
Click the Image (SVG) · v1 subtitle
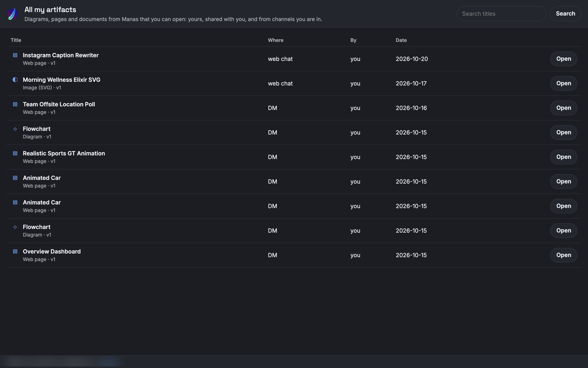click(42, 88)
